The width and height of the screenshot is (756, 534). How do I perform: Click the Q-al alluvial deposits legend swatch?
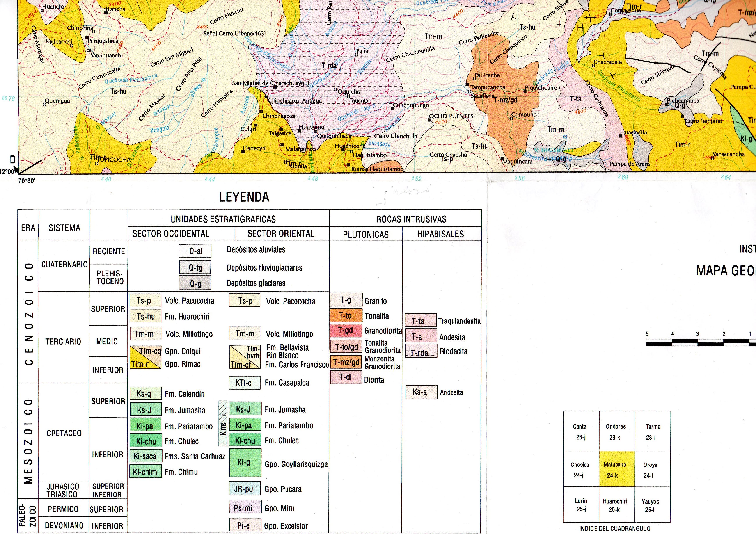(195, 251)
